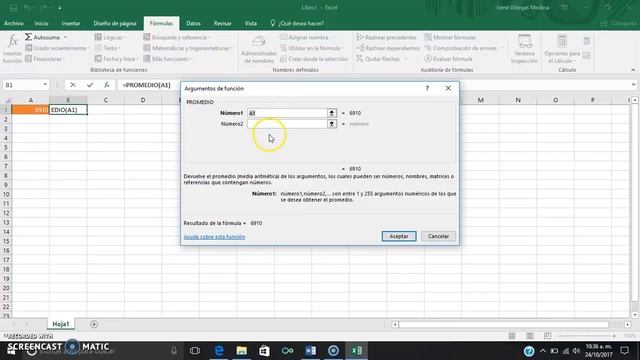Click cell A1 containing 6910
The height and width of the screenshot is (360, 640).
(31, 110)
